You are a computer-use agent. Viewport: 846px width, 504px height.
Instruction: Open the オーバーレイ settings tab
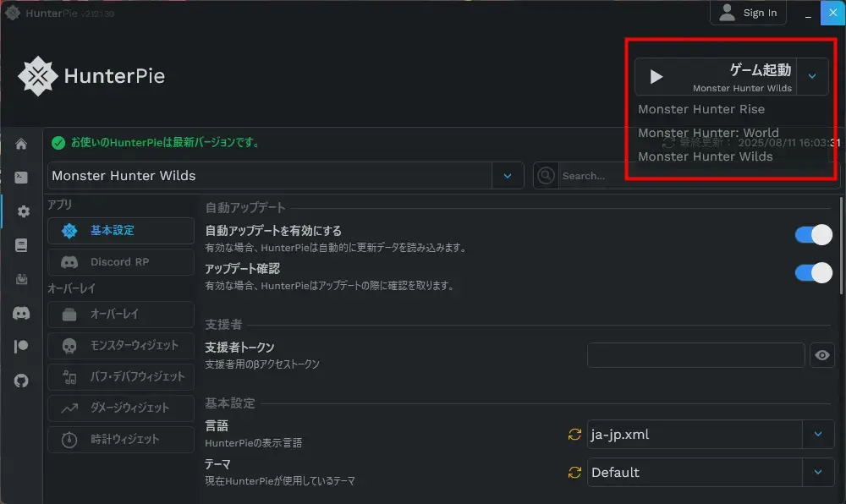(121, 315)
